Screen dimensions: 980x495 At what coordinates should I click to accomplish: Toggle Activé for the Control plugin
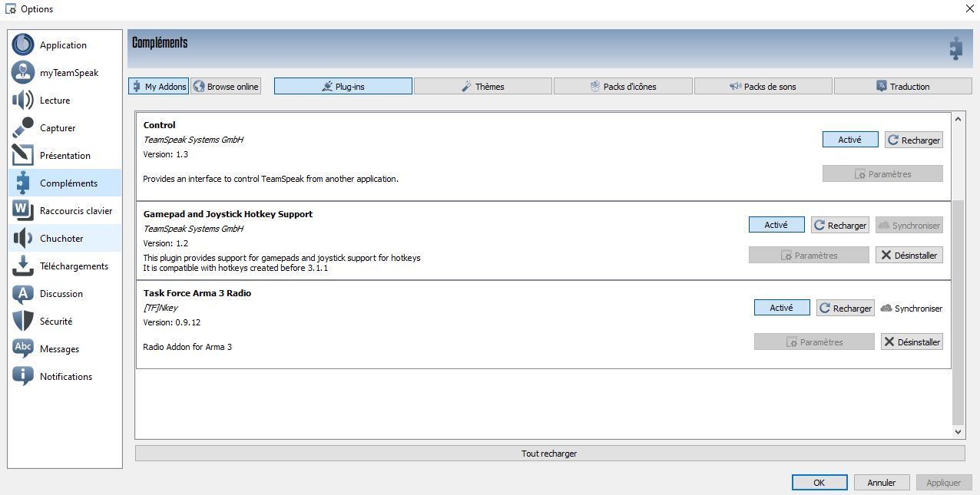coord(849,140)
